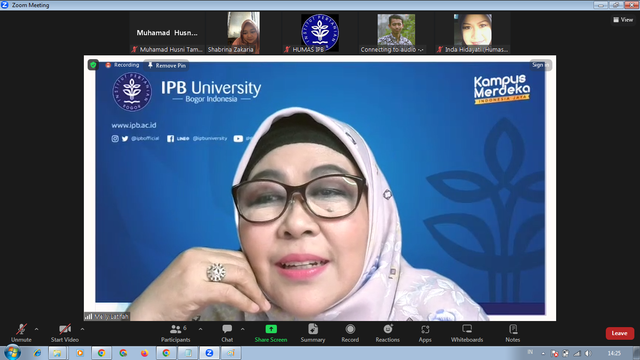This screenshot has width=640, height=360.
Task: Click the green encryption shield icon
Action: (x=93, y=65)
